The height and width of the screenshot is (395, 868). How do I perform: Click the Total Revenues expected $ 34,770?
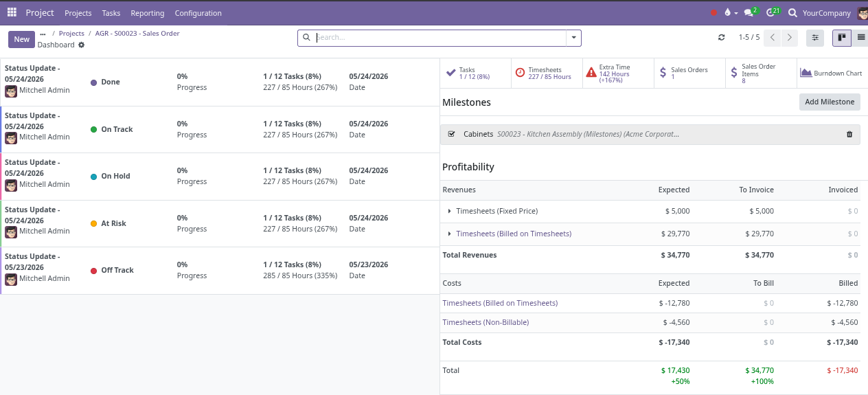(675, 255)
